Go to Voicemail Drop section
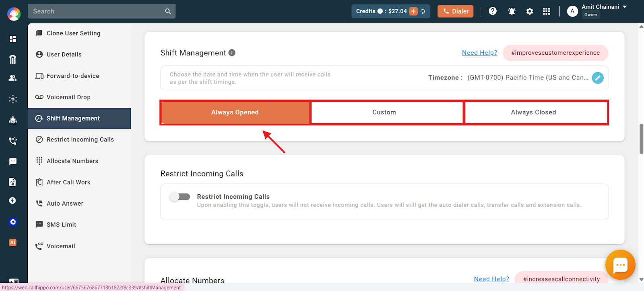The image size is (644, 291). [79, 97]
